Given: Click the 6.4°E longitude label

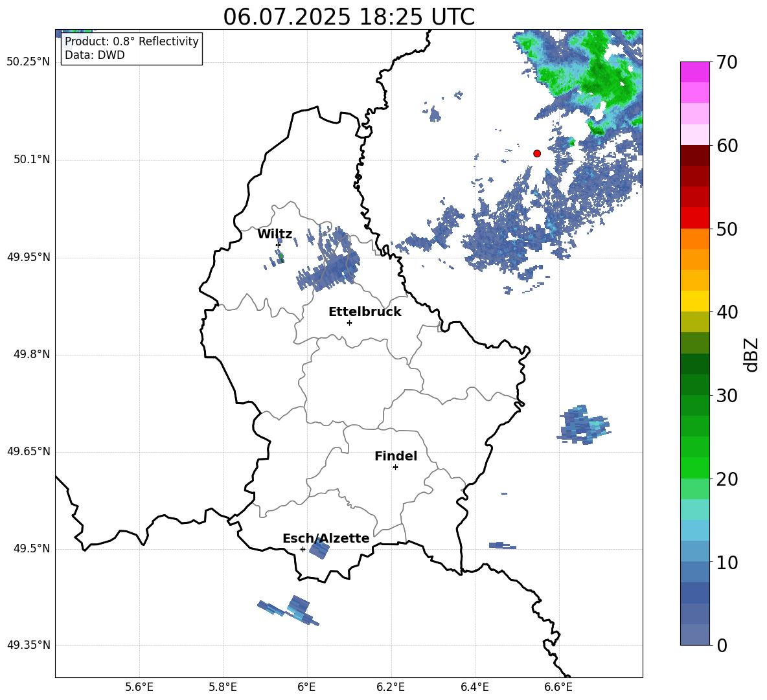Looking at the screenshot, I should tap(474, 687).
